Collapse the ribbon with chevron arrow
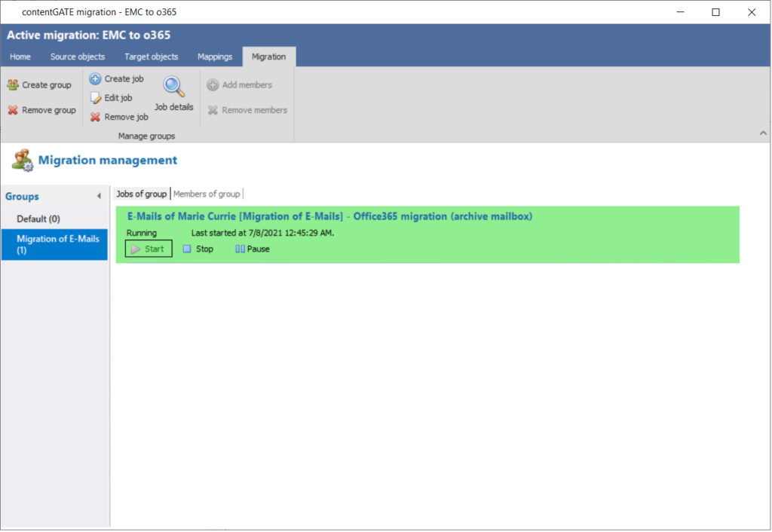Viewport: 772px width, 532px height. [761, 133]
